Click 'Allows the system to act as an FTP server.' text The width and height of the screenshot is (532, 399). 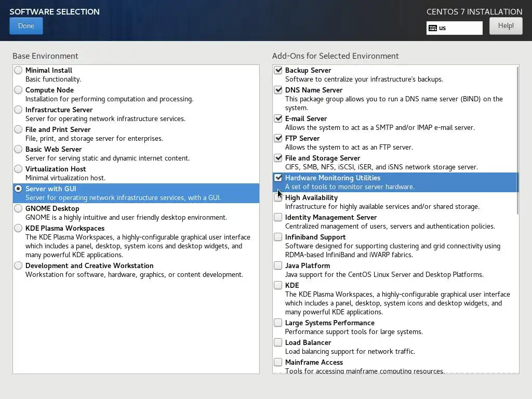point(349,147)
